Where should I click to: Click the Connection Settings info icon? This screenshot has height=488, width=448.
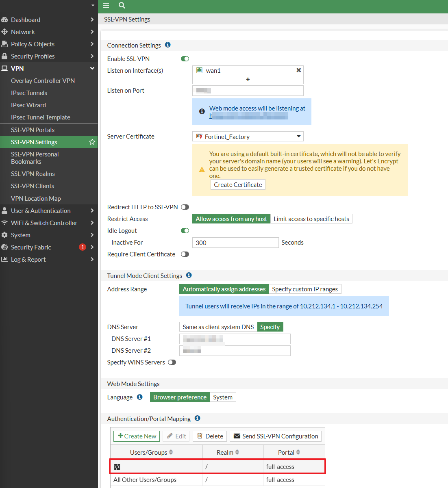tap(167, 45)
